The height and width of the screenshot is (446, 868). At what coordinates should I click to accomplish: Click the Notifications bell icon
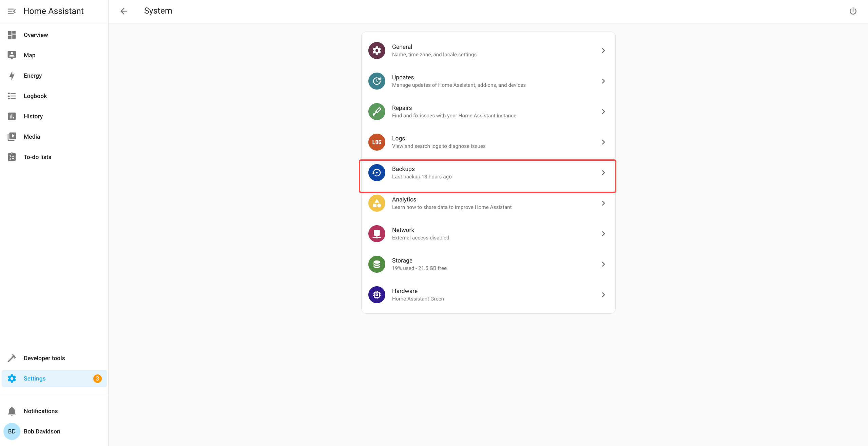(12, 411)
